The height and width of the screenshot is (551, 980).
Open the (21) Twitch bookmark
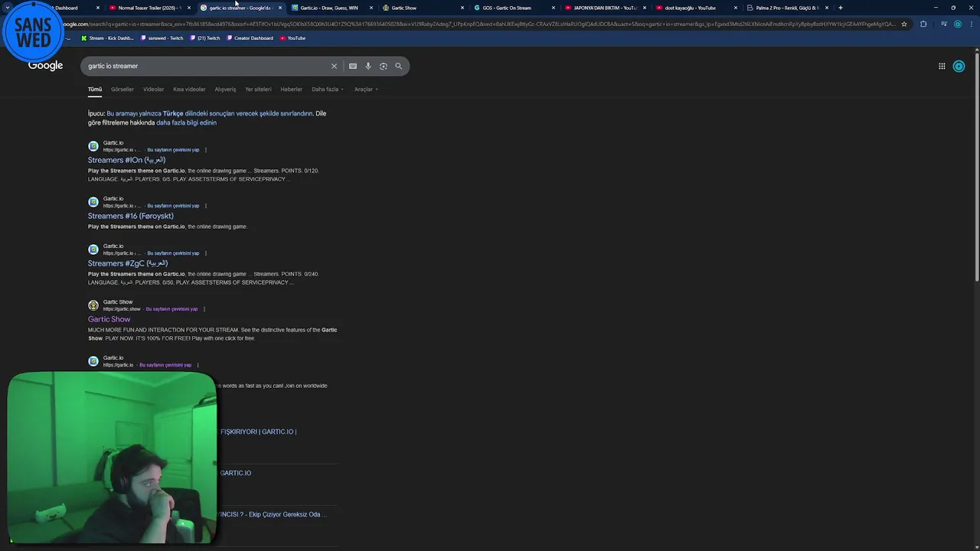[x=205, y=38]
